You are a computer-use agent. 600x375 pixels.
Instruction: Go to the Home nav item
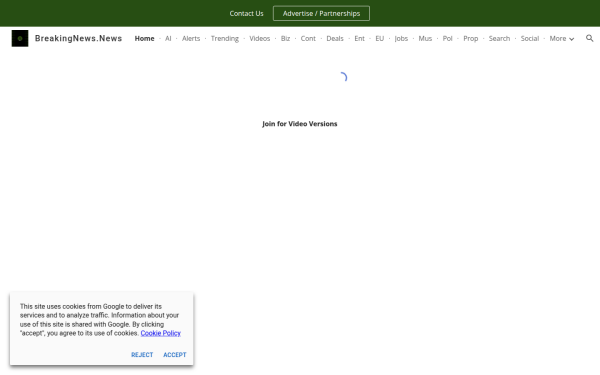144,39
